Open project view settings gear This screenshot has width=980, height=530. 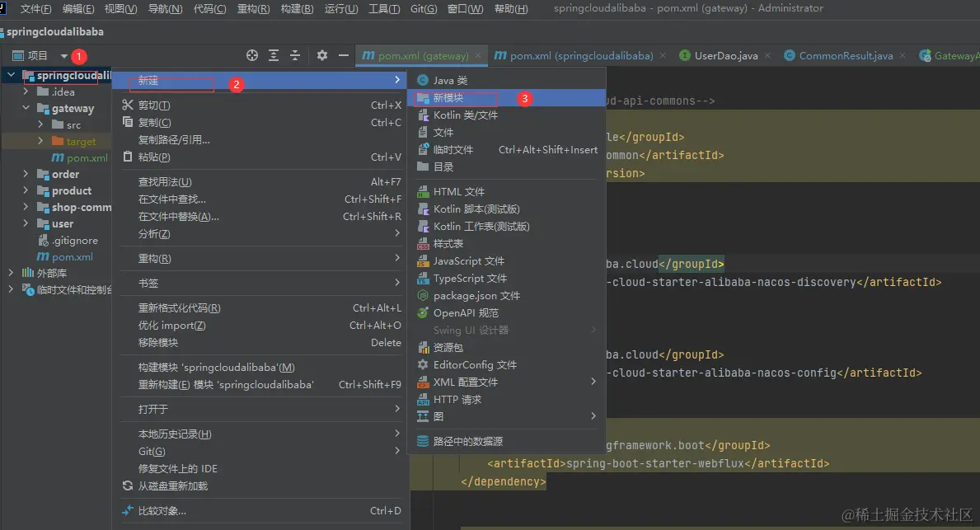[322, 55]
